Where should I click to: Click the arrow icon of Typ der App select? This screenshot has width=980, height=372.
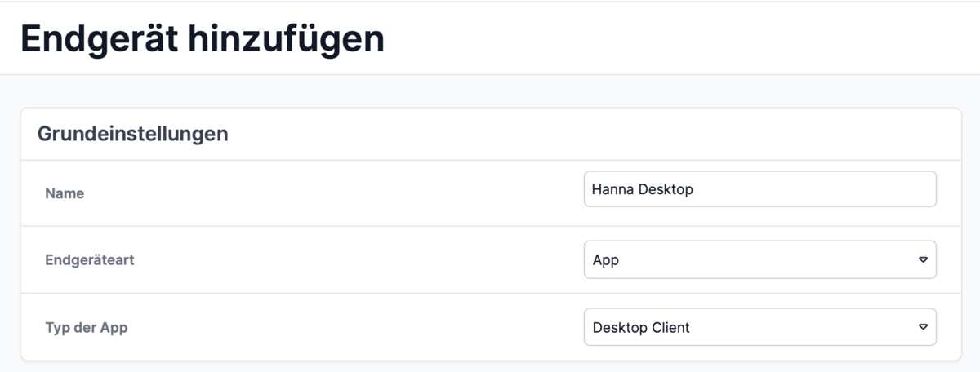pos(923,327)
